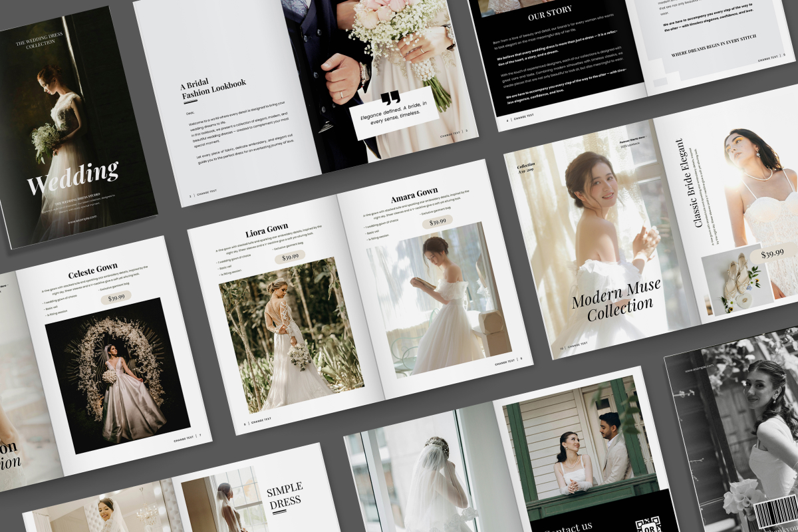Image resolution: width=798 pixels, height=532 pixels.
Task: Select the large Wedding title on the cover
Action: tap(73, 177)
